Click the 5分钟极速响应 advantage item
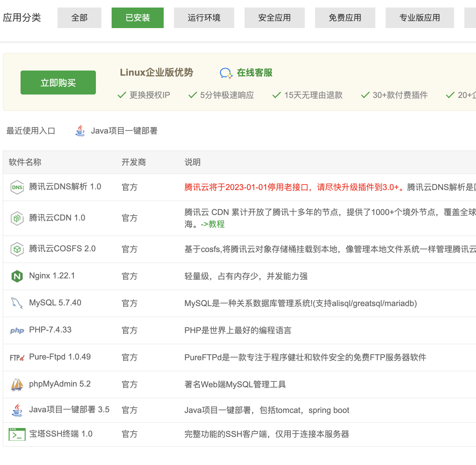The height and width of the screenshot is (465, 476). [221, 95]
